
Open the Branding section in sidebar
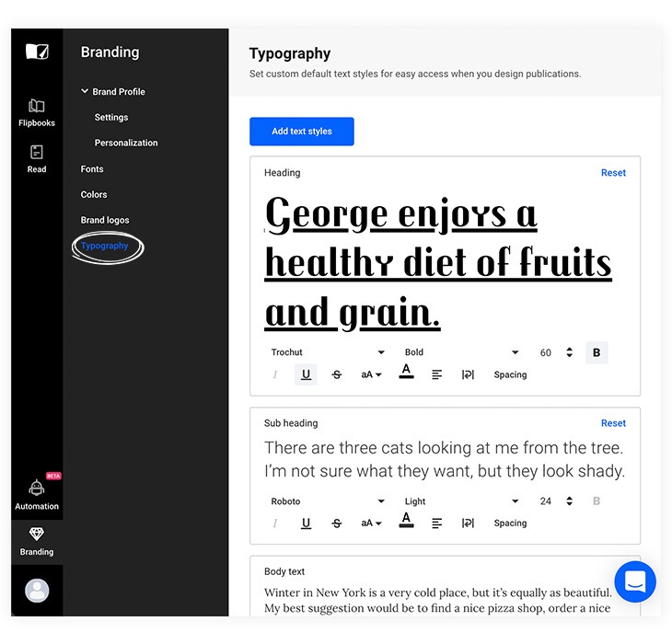[37, 542]
